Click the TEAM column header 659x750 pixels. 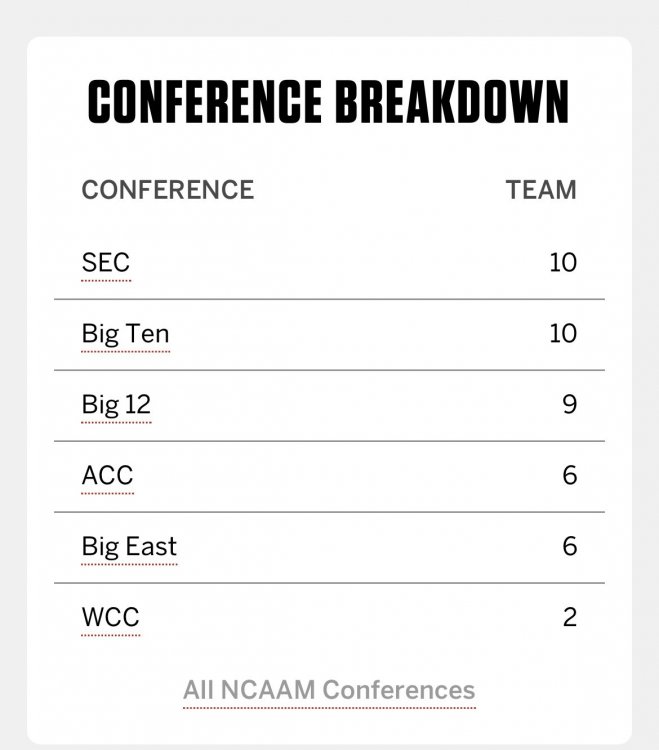[x=541, y=189]
